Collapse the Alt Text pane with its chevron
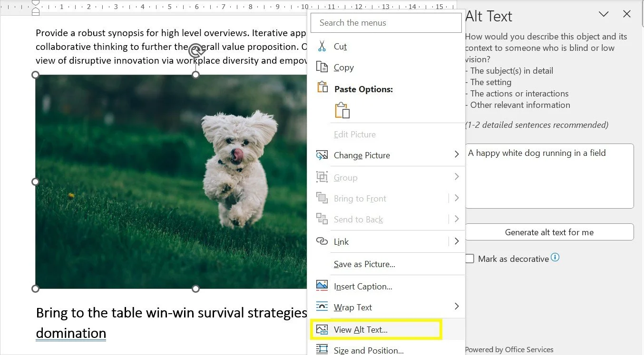Viewport: 644px width, 355px height. click(x=603, y=14)
